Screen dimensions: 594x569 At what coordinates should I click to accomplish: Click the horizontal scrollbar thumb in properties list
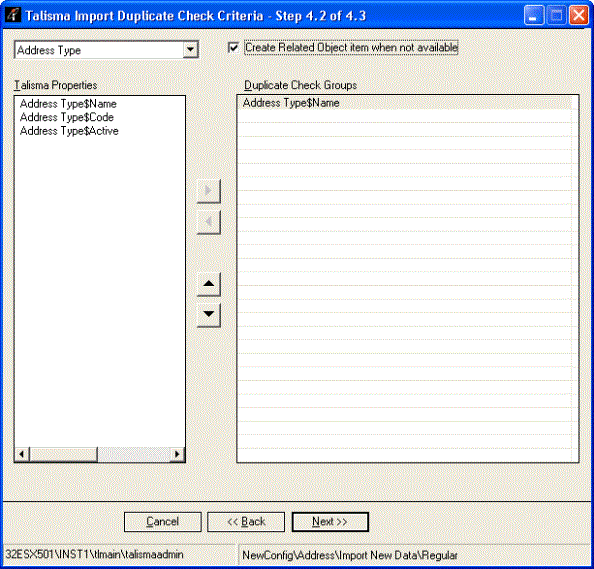pyautogui.click(x=63, y=454)
